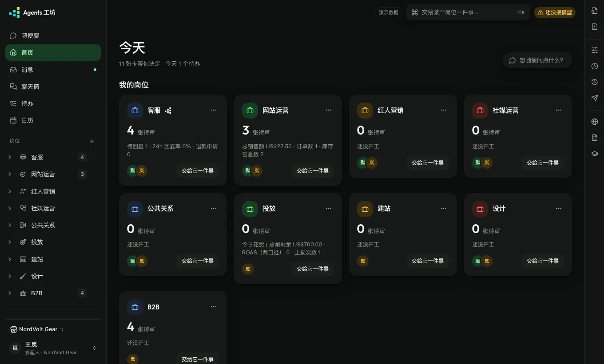
Task: Expand 投放 in the sidebar tree
Action: [10, 242]
